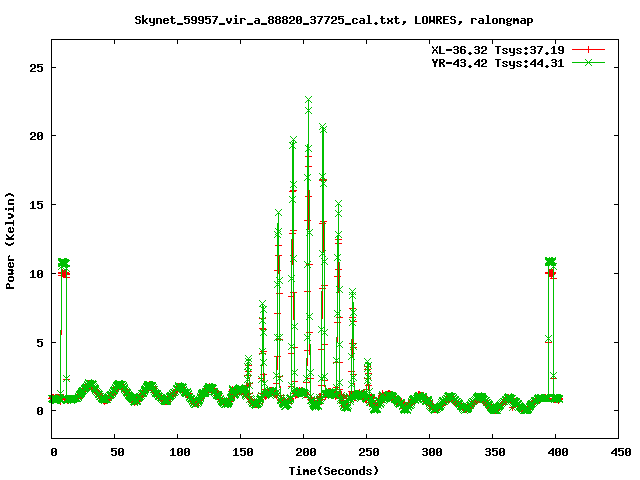The height and width of the screenshot is (480, 640).
Task: Click the Time(Seconds) x-axis label
Action: [x=334, y=471]
